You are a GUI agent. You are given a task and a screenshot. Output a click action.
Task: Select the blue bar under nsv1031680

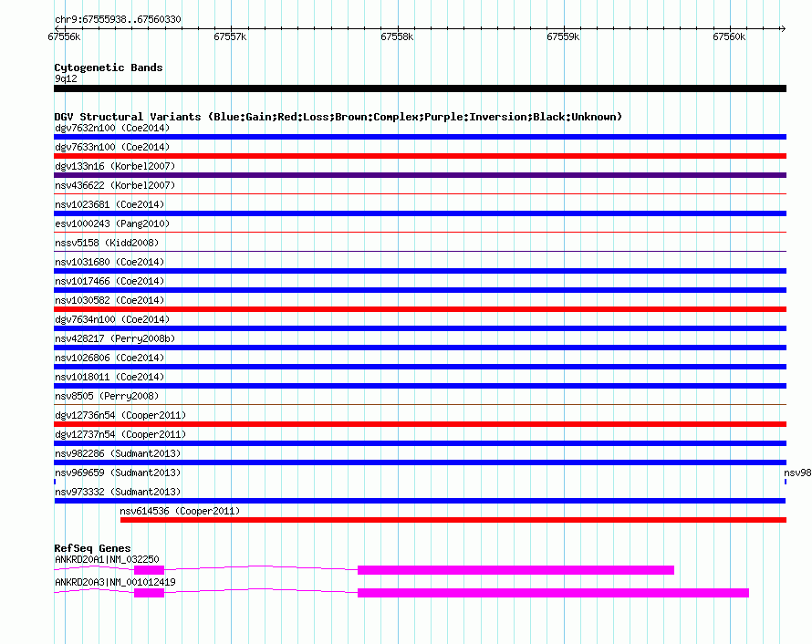tap(420, 271)
